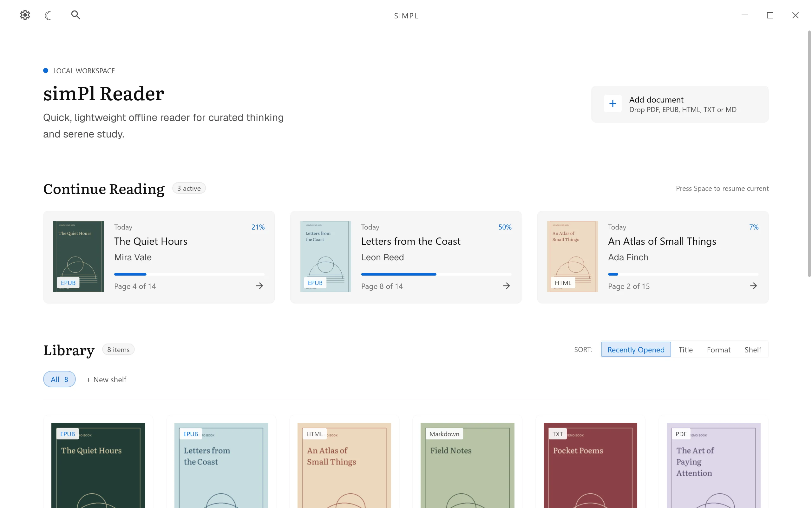
Task: Click the 21% progress label
Action: (258, 227)
